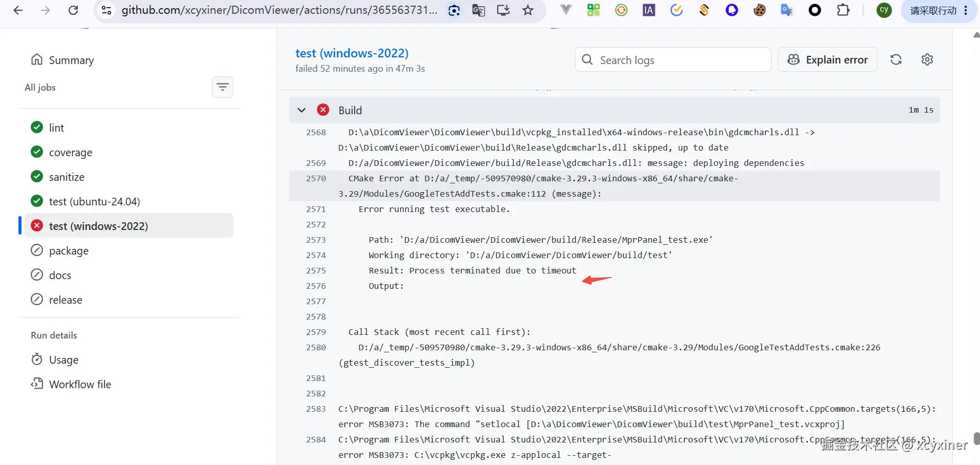Select the sanitize job
The image size is (980, 465).
129,177
